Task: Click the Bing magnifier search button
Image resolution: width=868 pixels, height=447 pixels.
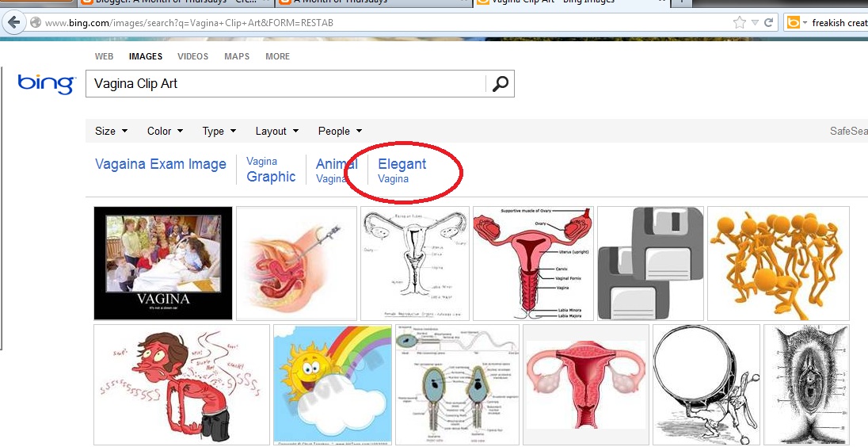Action: [x=501, y=84]
